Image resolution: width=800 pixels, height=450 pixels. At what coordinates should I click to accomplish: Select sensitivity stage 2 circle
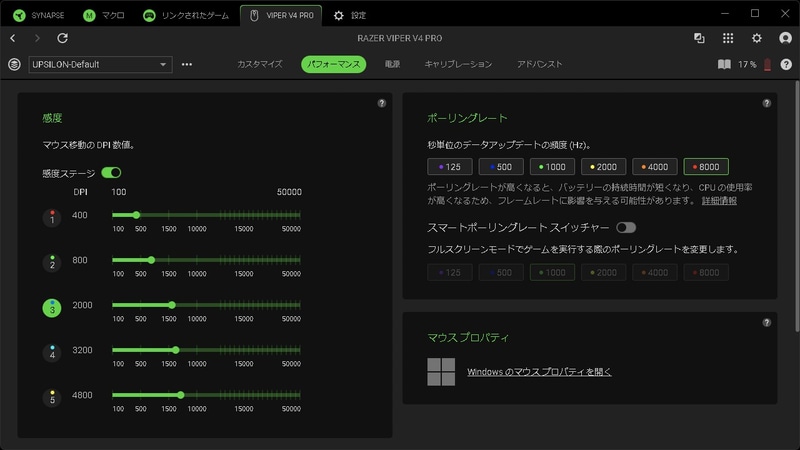click(52, 263)
